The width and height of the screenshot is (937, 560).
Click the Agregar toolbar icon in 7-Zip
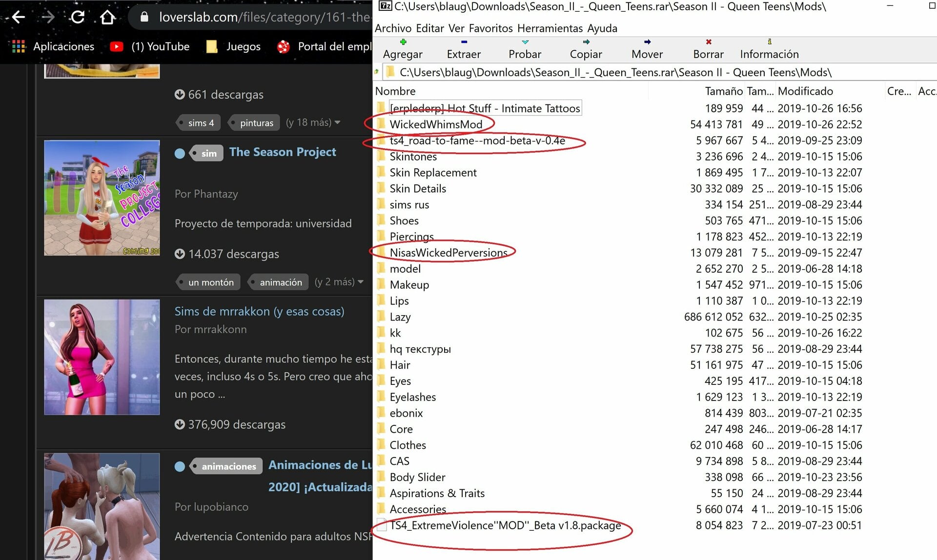click(403, 42)
